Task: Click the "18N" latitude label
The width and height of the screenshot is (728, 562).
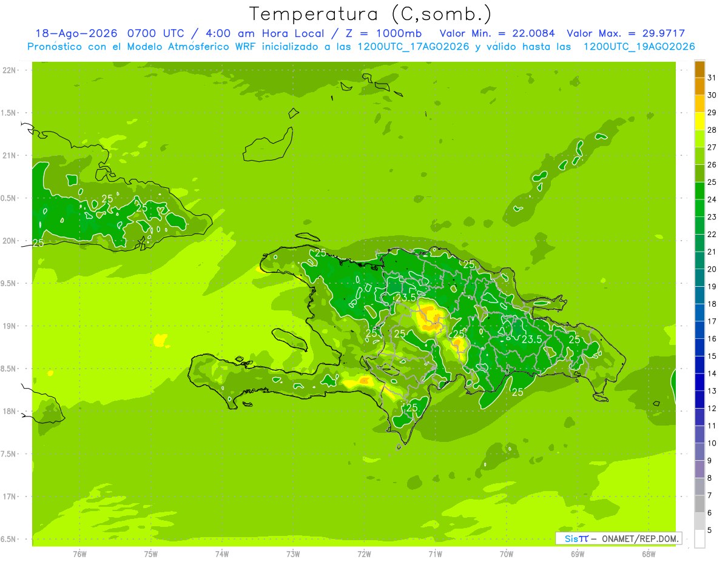Action: pyautogui.click(x=9, y=411)
